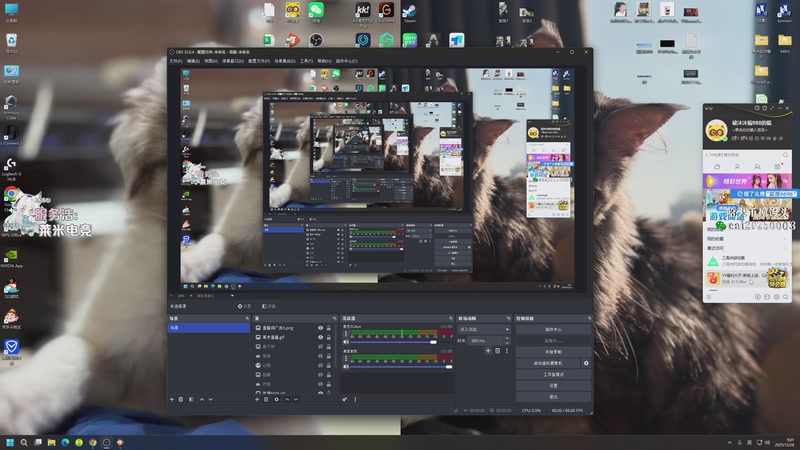Open scene filters icon in Scenes toolbar
This screenshot has height=450, width=800.
pos(191,399)
